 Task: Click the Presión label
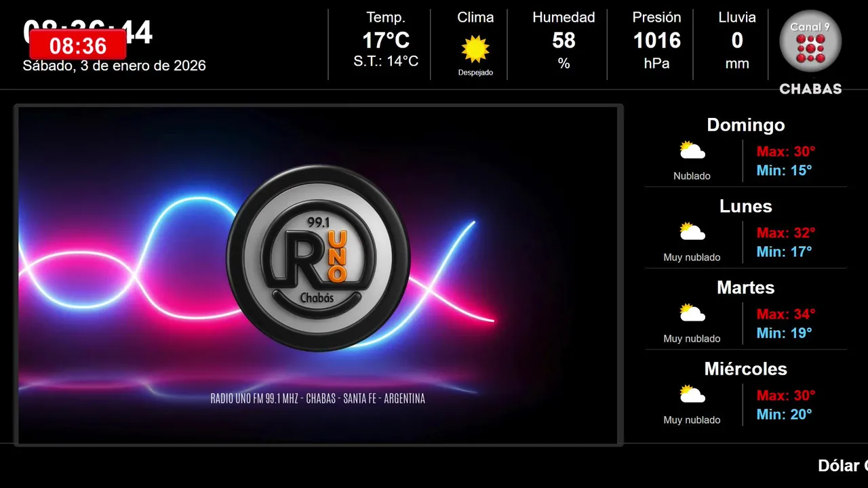[656, 18]
